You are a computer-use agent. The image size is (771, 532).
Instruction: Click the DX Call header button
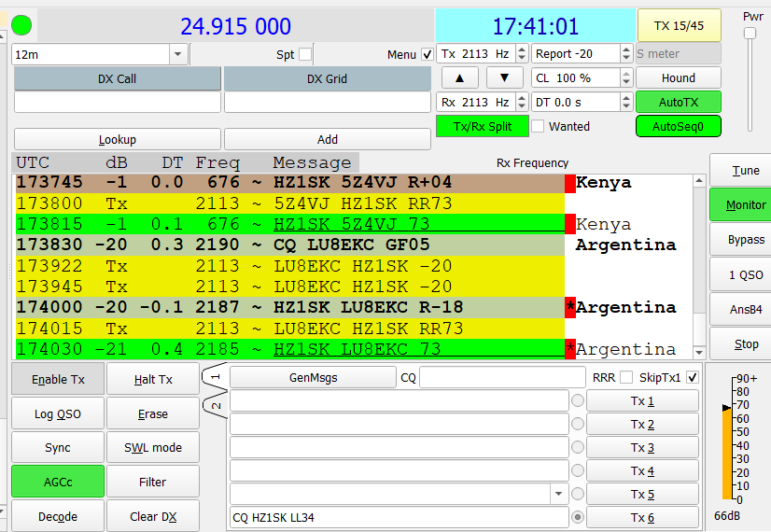click(117, 78)
